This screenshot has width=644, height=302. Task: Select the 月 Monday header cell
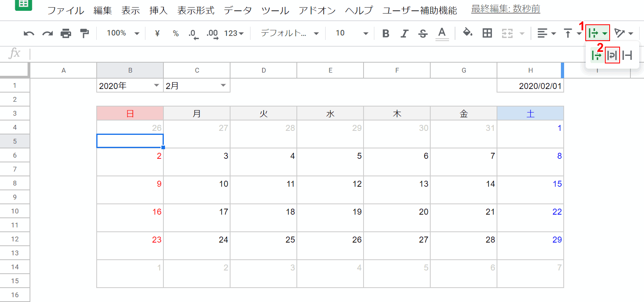pos(197,113)
